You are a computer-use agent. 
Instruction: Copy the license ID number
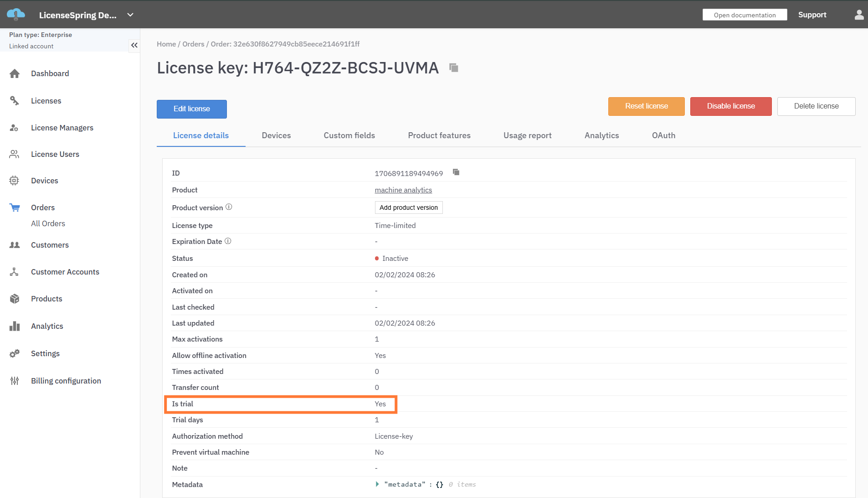coord(456,172)
